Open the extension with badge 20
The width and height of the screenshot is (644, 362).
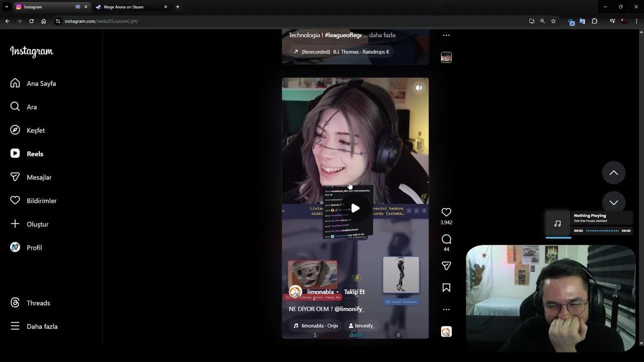[571, 22]
